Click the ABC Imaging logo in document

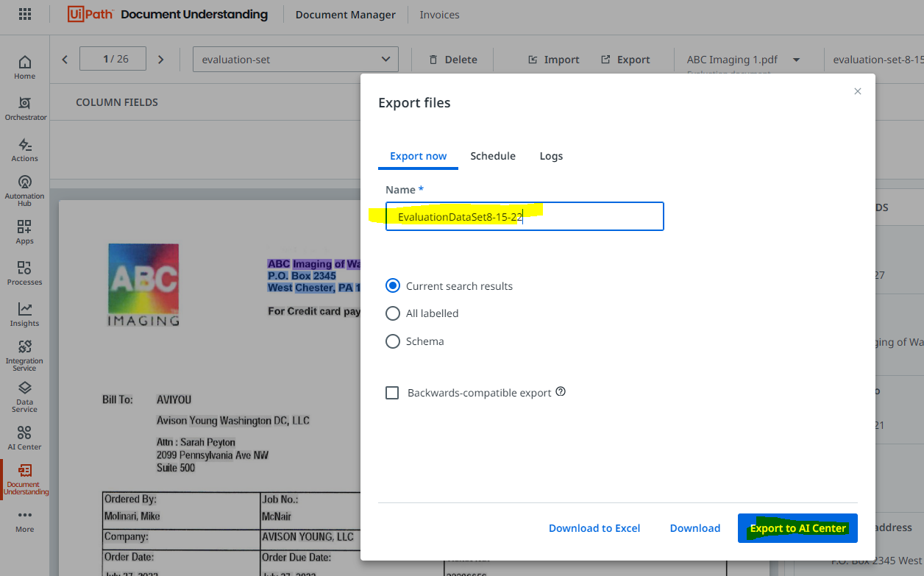143,285
